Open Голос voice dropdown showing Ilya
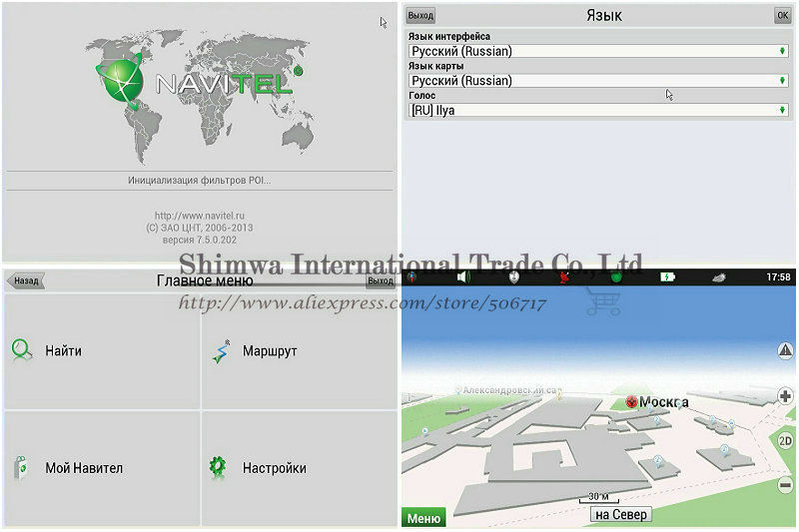The image size is (799, 532). point(598,110)
